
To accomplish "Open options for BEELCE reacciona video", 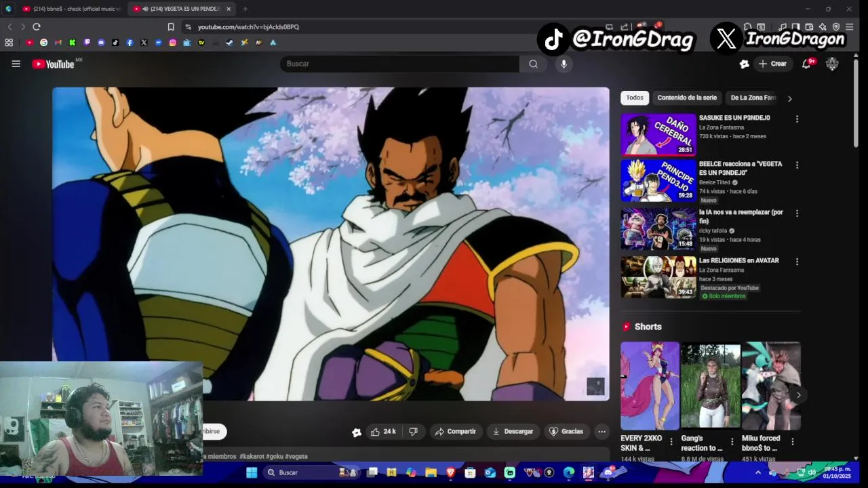I will point(797,165).
